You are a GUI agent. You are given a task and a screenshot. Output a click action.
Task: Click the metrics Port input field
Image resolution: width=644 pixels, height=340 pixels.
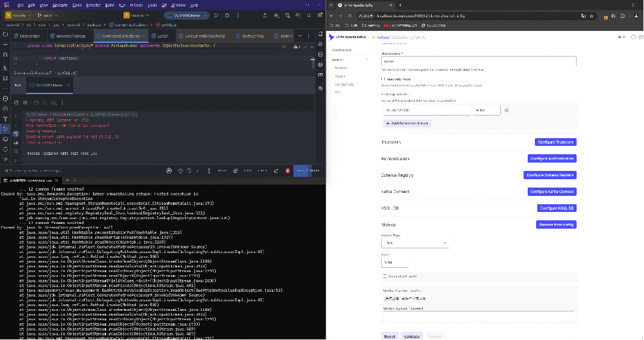[x=395, y=263]
